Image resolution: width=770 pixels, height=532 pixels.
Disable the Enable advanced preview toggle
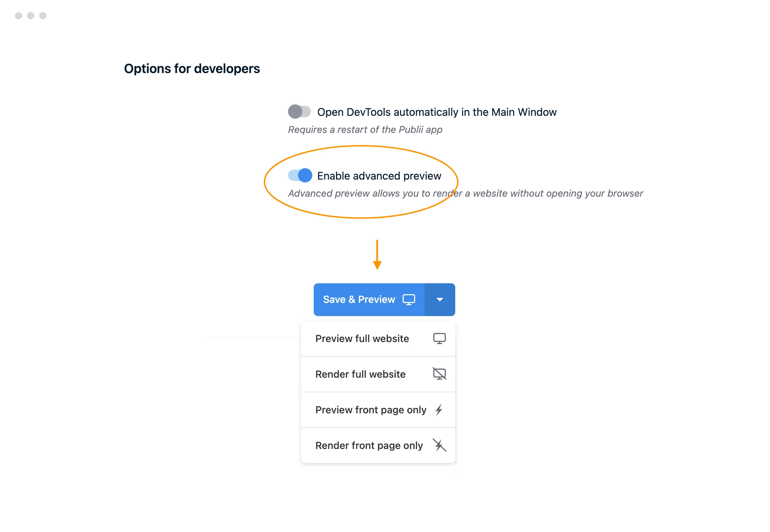point(299,175)
